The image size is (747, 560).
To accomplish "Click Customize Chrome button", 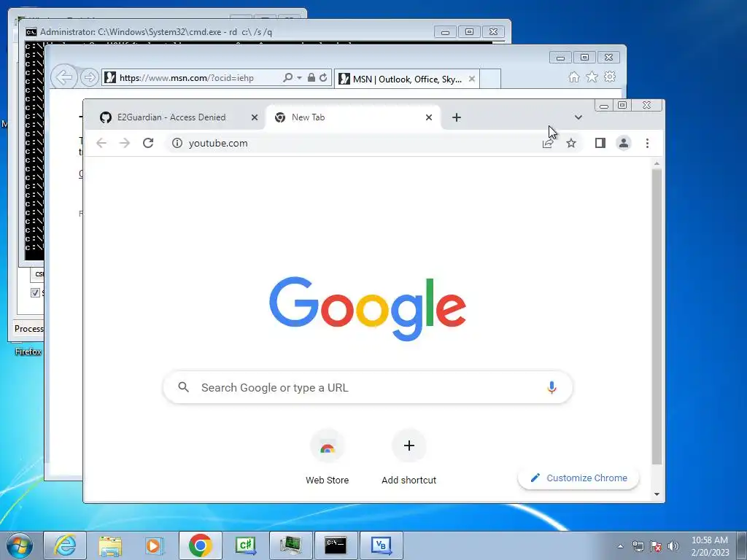I will click(x=578, y=478).
